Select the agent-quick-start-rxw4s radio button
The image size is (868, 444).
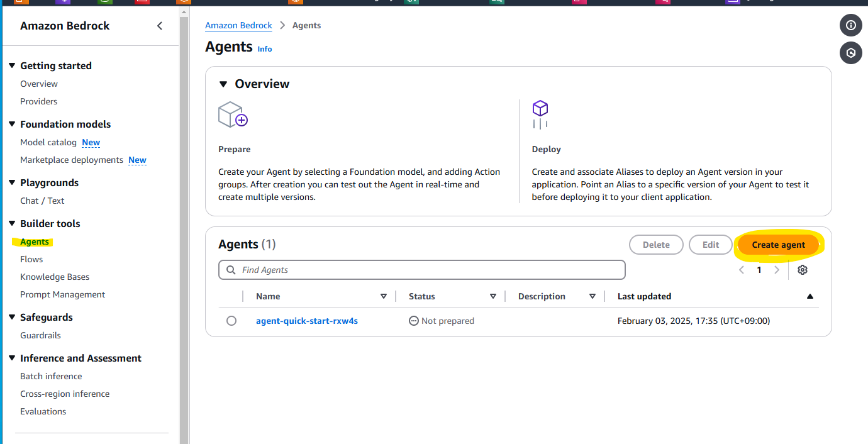click(231, 321)
